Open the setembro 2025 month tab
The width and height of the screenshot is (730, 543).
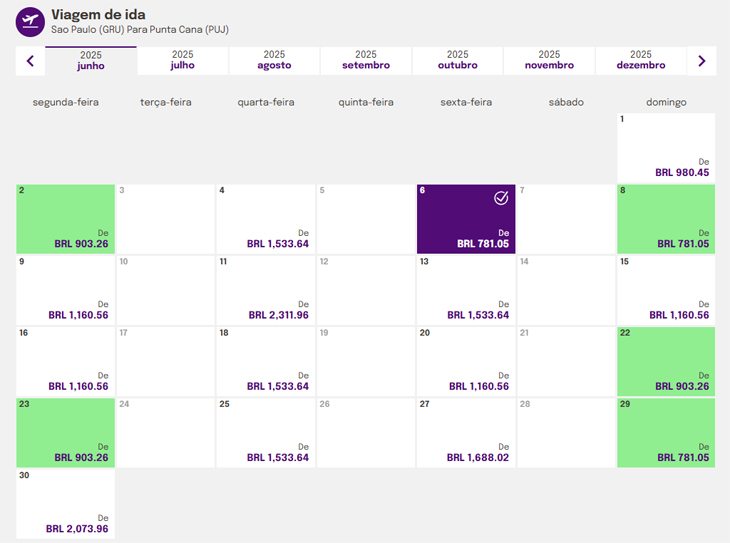point(366,60)
